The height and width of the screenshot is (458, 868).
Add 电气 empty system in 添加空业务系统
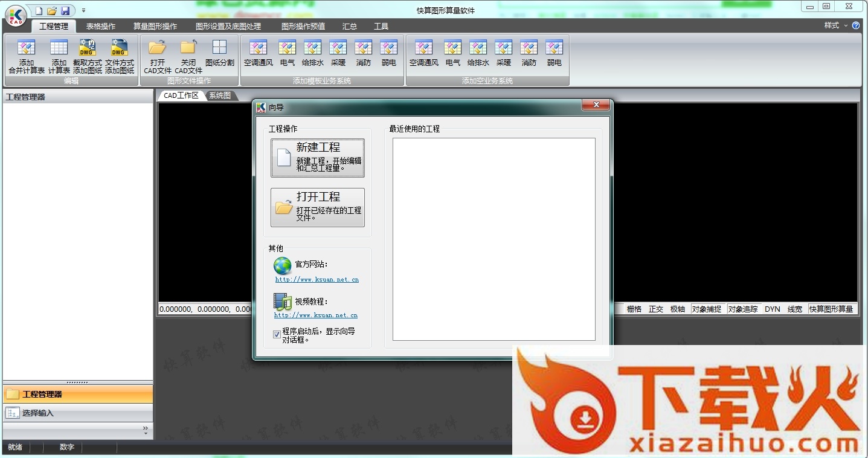453,54
